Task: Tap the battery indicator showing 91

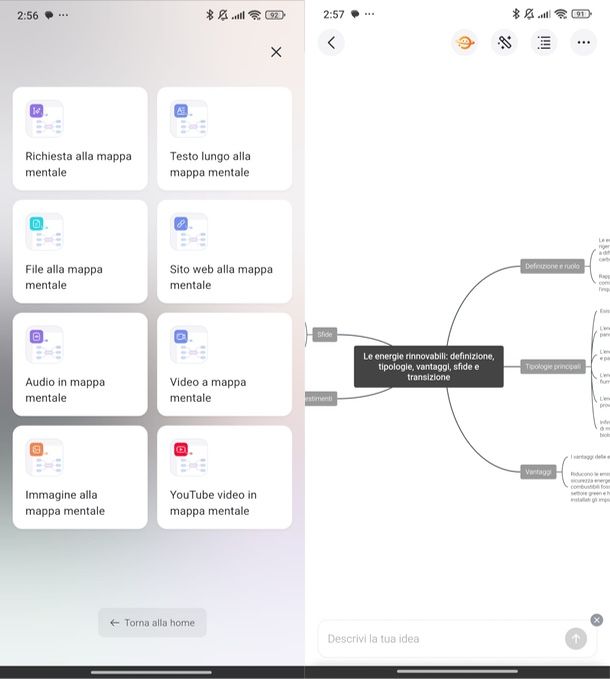Action: 581,14
